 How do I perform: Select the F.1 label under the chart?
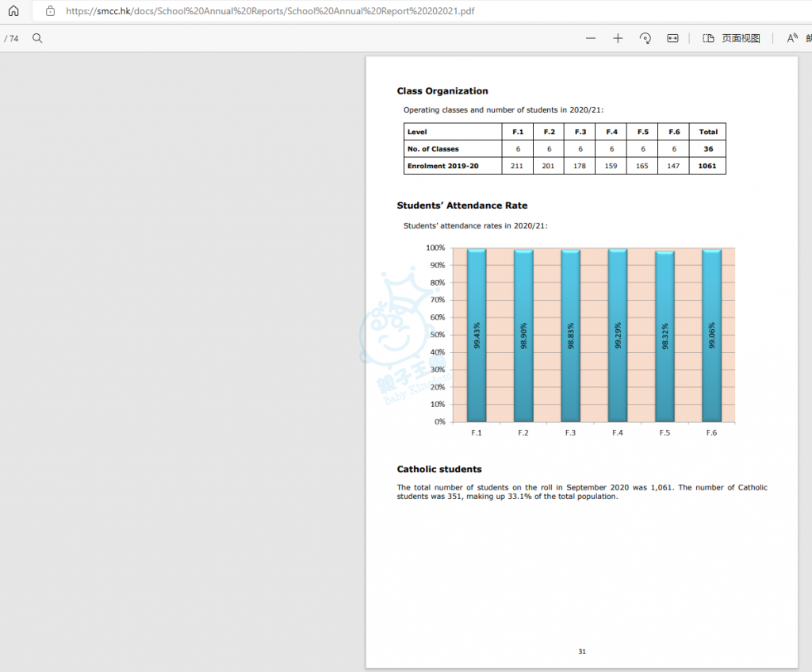(477, 432)
